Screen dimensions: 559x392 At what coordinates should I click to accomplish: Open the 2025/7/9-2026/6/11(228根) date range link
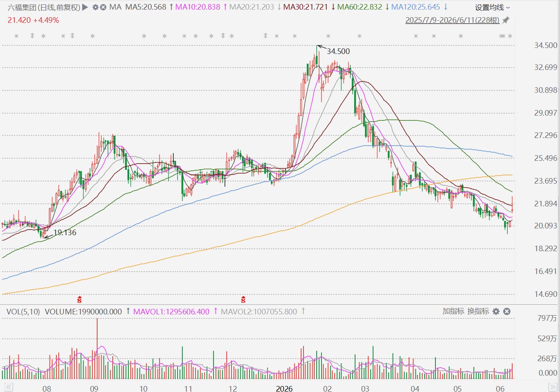click(452, 20)
